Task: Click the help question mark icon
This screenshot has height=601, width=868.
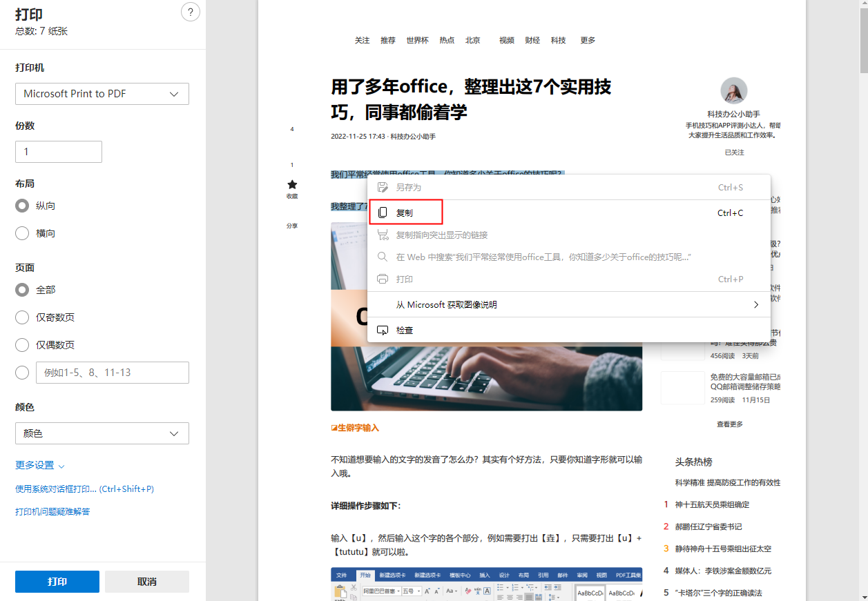Action: click(190, 12)
